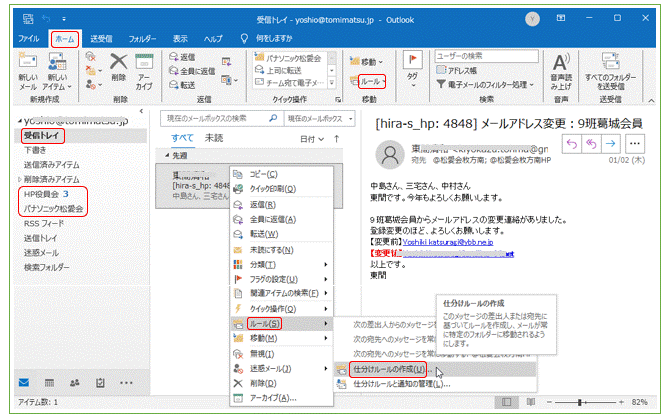Screen dimensions: 670x420
Task: Expand the 削除済みアイテム folder
Action: [x=19, y=178]
